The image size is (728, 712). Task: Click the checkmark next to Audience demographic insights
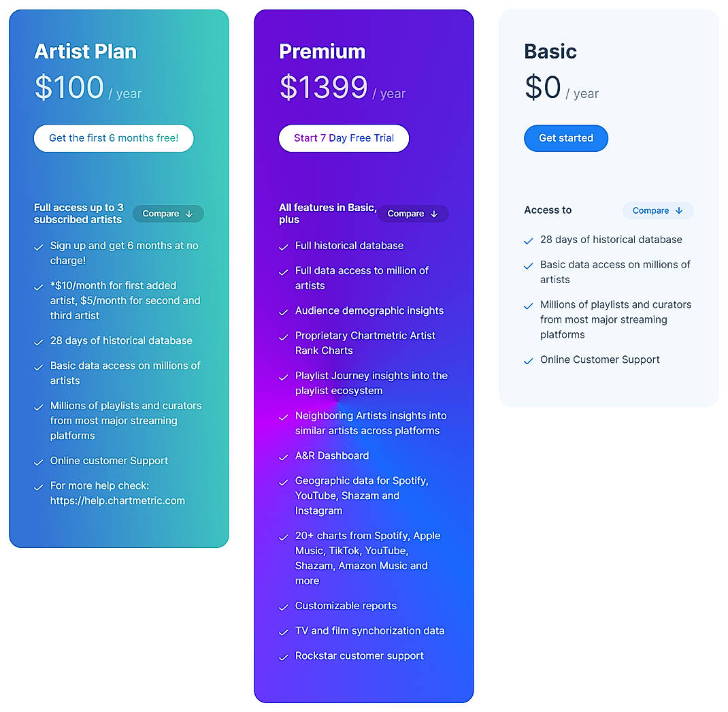(x=283, y=312)
